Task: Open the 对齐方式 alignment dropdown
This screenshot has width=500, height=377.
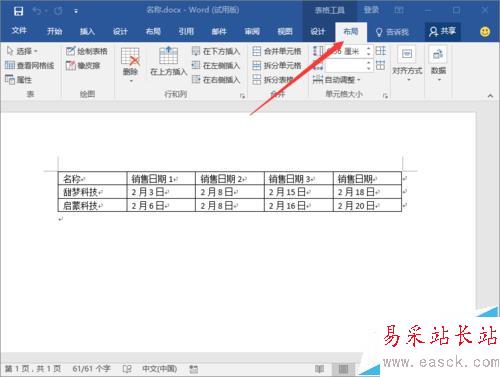Action: pos(407,65)
